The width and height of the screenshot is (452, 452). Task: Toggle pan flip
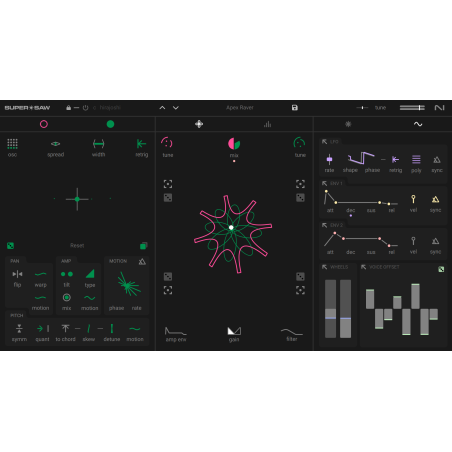tap(17, 274)
